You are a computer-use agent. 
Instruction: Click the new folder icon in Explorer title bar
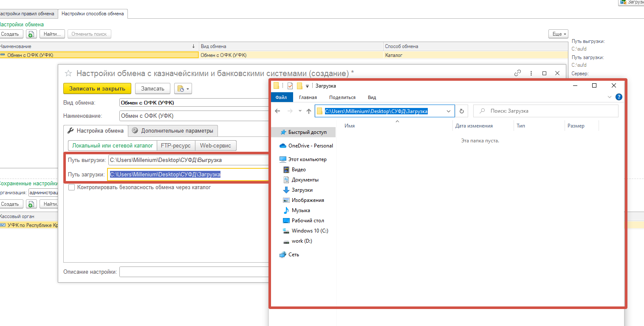coord(299,86)
